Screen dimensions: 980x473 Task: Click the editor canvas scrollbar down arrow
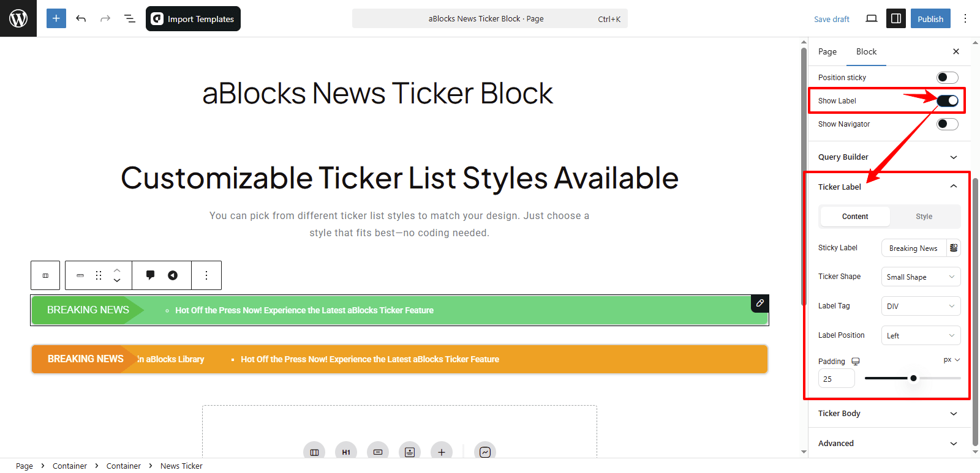pyautogui.click(x=804, y=452)
